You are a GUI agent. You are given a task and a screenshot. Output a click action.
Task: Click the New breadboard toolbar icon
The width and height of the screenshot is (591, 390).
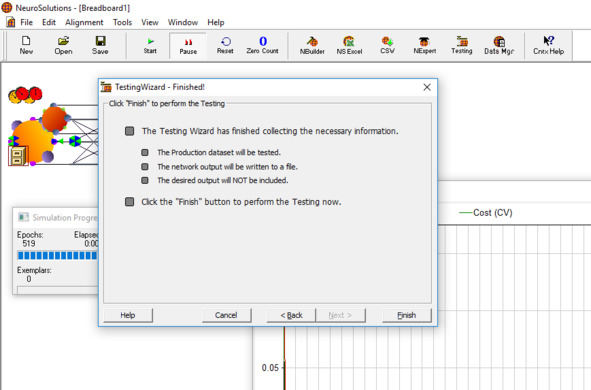point(26,46)
